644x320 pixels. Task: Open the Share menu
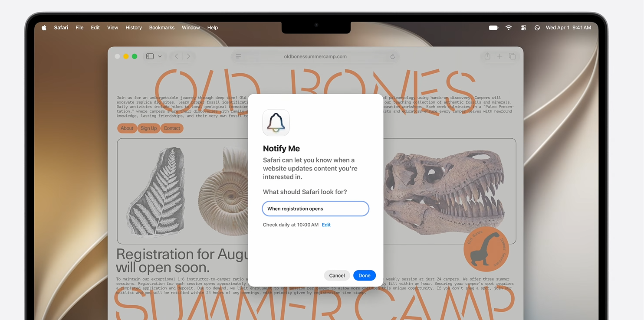487,56
